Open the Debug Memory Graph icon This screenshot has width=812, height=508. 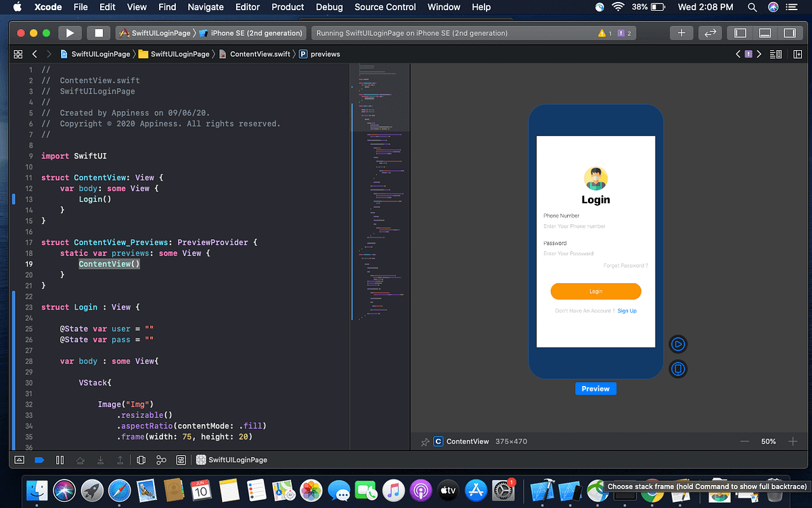[x=160, y=460]
